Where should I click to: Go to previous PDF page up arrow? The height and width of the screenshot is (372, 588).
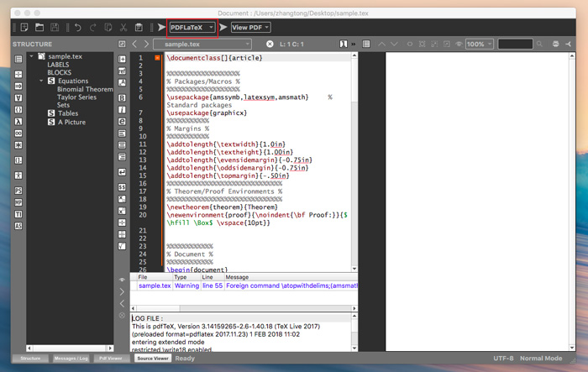(x=381, y=45)
